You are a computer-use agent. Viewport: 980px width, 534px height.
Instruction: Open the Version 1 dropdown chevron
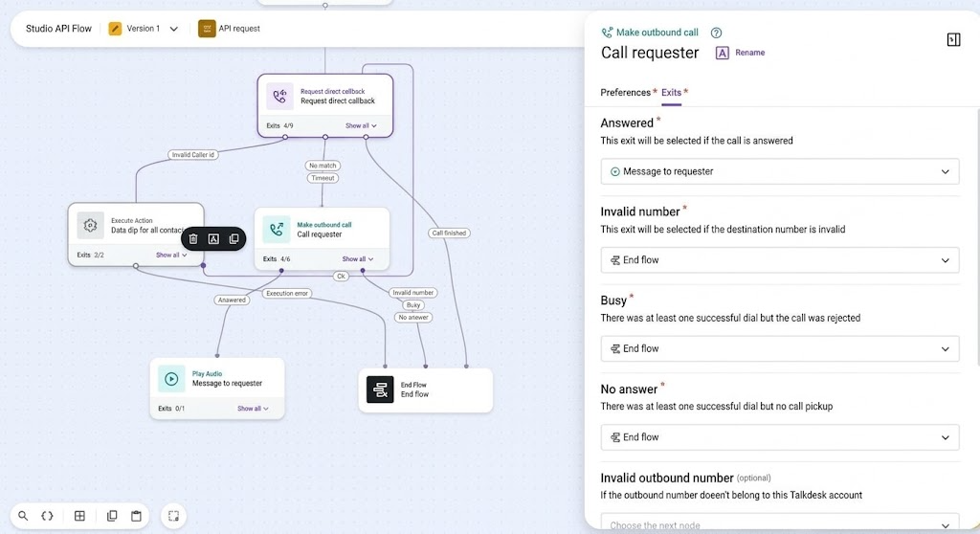174,29
